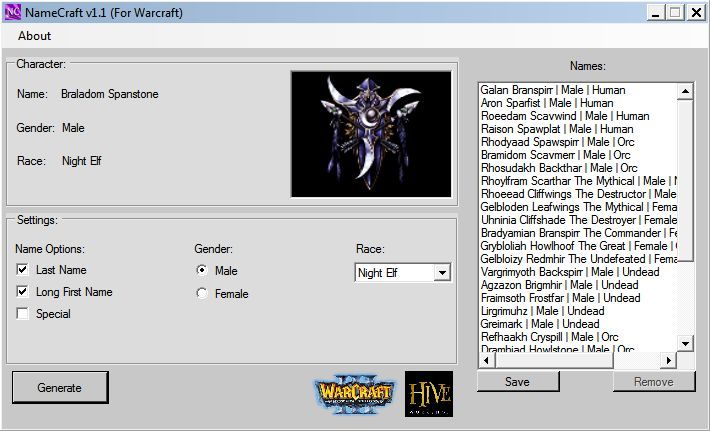Select 'Bradyamian Branspirr The Commander' entry
This screenshot has width=710, height=431.
(x=579, y=233)
